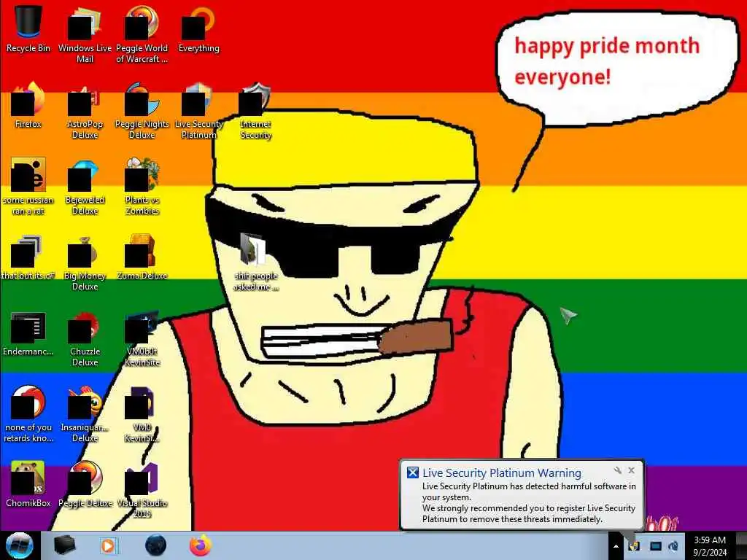747x560 pixels.
Task: Click rightmost tray icon beside the clock
Action: (x=673, y=546)
